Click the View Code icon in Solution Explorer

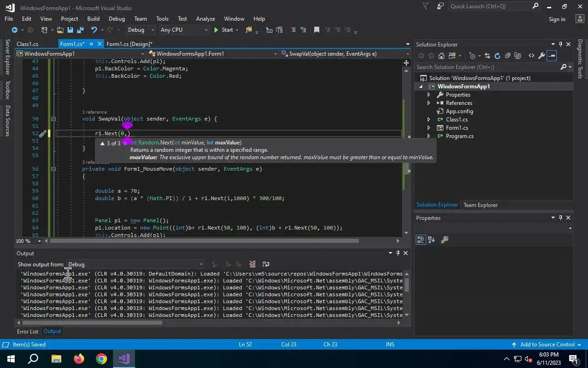coord(531,56)
